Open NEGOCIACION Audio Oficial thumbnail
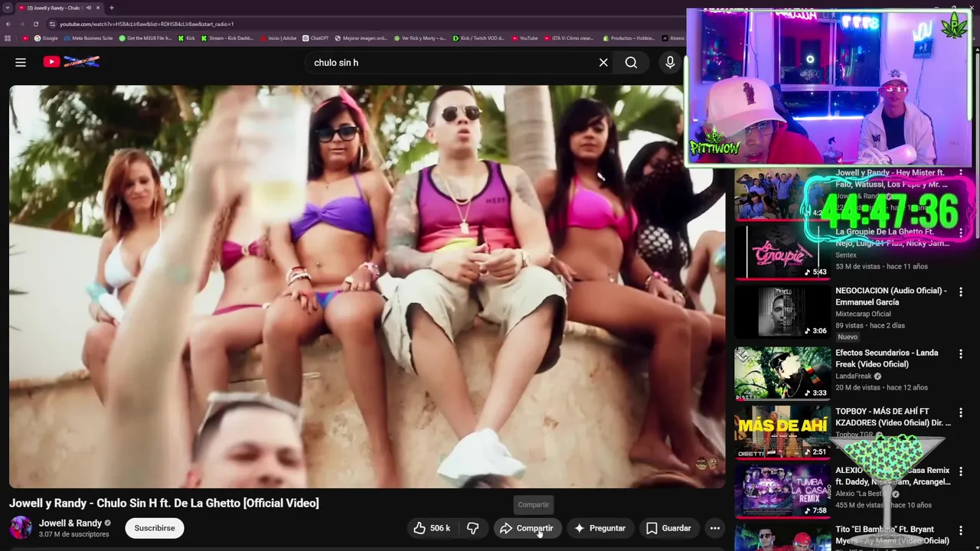 [782, 312]
